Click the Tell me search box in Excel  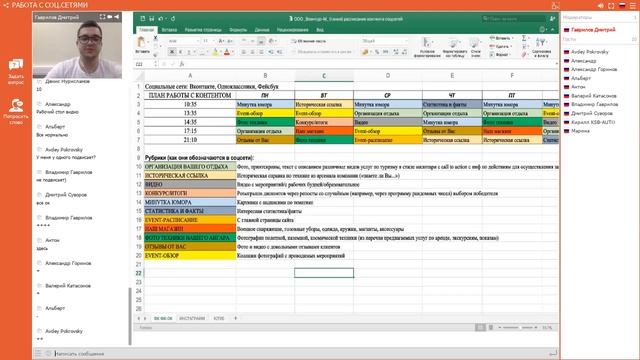click(x=513, y=19)
